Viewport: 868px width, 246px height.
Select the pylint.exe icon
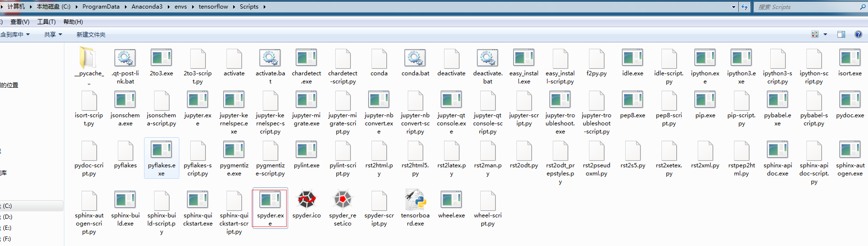point(306,150)
